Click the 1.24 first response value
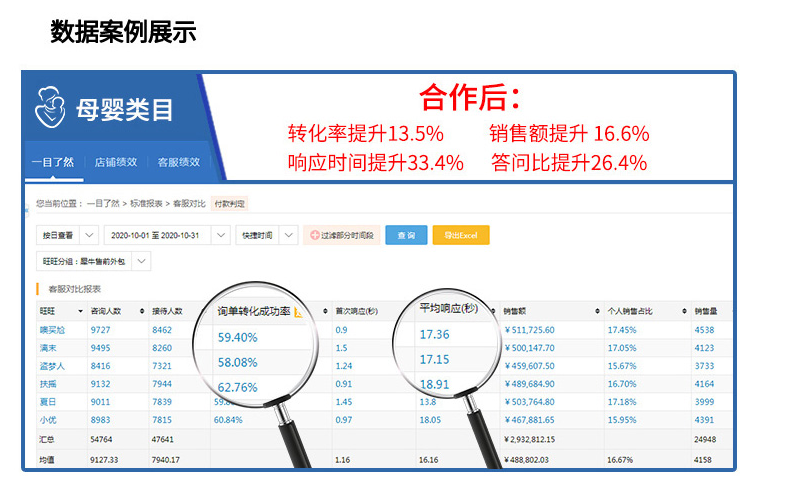This screenshot has height=480, width=795. click(x=344, y=366)
